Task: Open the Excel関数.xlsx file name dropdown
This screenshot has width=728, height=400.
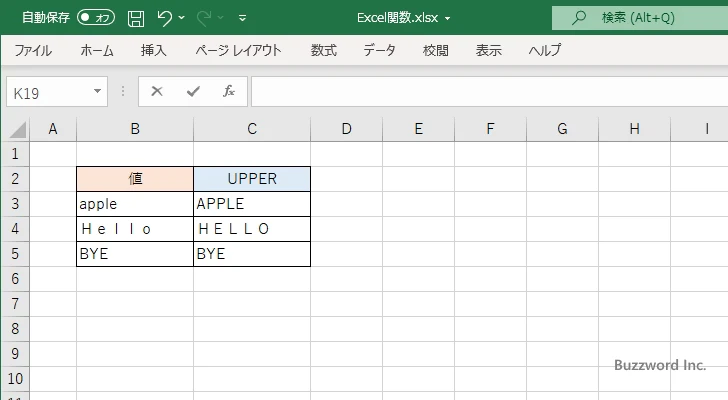Action: [448, 19]
